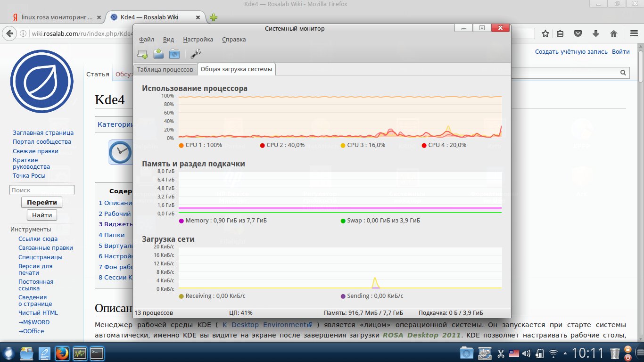
Task: Click the '13 процессов' status bar text
Action: click(x=154, y=313)
